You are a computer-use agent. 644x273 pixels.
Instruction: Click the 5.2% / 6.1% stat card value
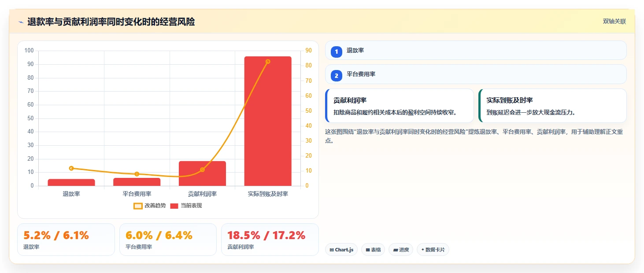coord(56,236)
